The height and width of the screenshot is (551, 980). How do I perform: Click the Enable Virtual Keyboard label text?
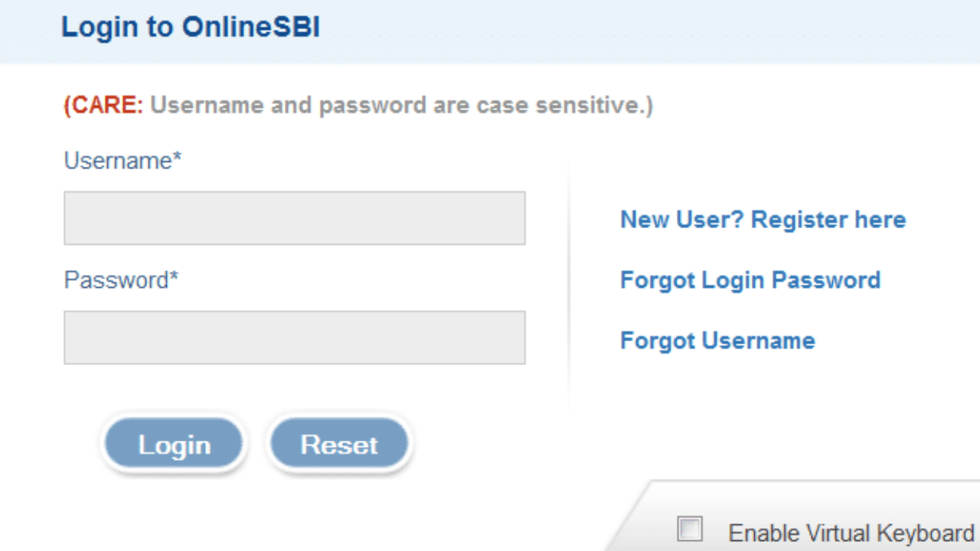(x=851, y=533)
